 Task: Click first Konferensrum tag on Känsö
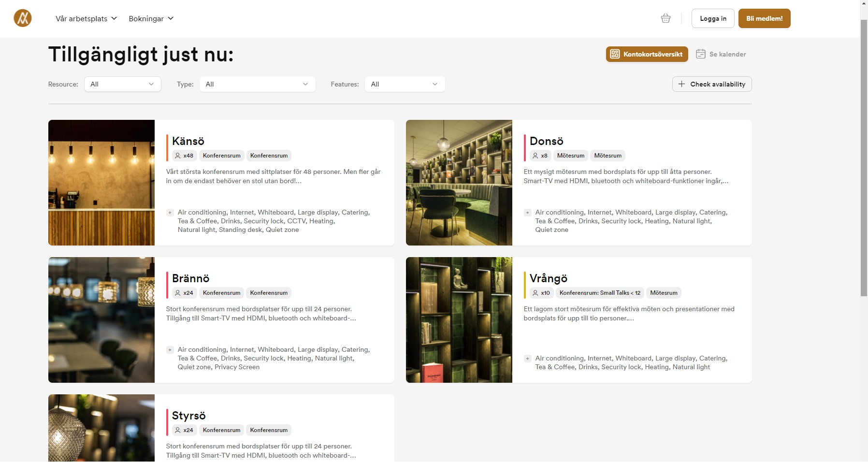[222, 156]
